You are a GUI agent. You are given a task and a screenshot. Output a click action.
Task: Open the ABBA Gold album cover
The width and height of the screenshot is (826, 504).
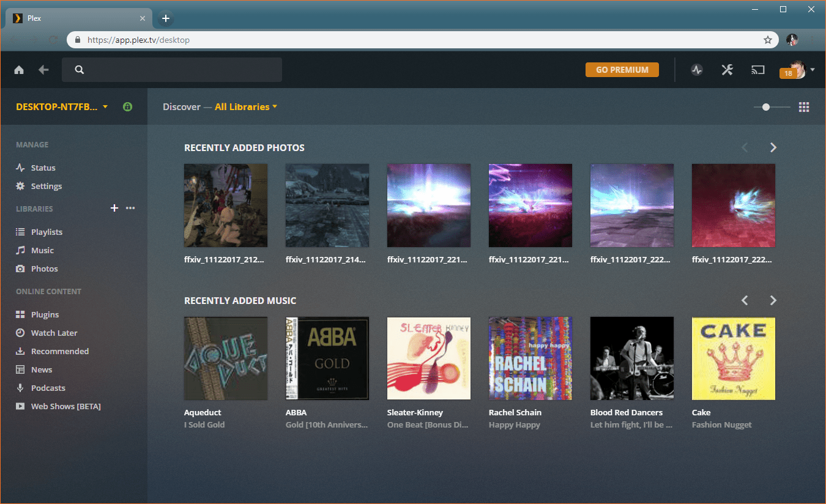point(327,358)
